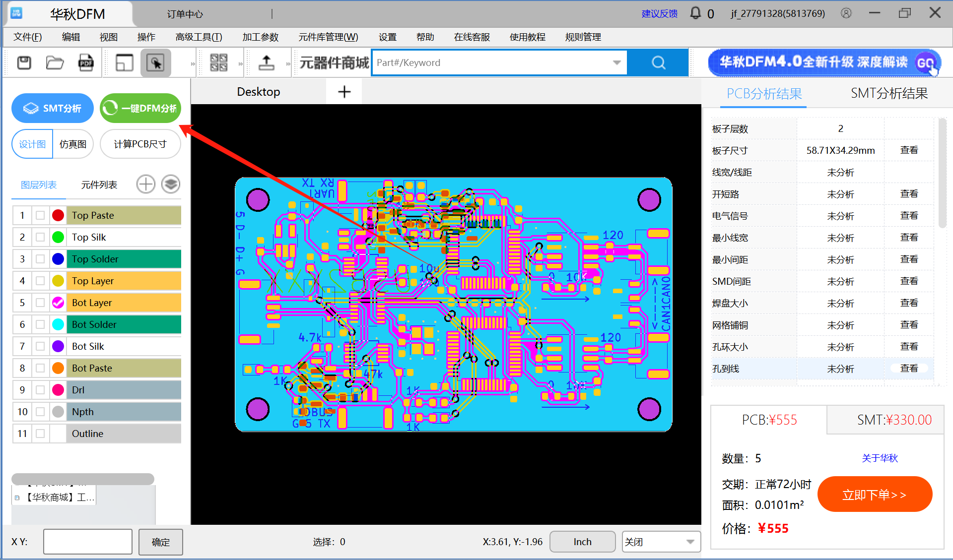Click the blue Top Solder color swatch
The height and width of the screenshot is (560, 953).
pos(58,259)
